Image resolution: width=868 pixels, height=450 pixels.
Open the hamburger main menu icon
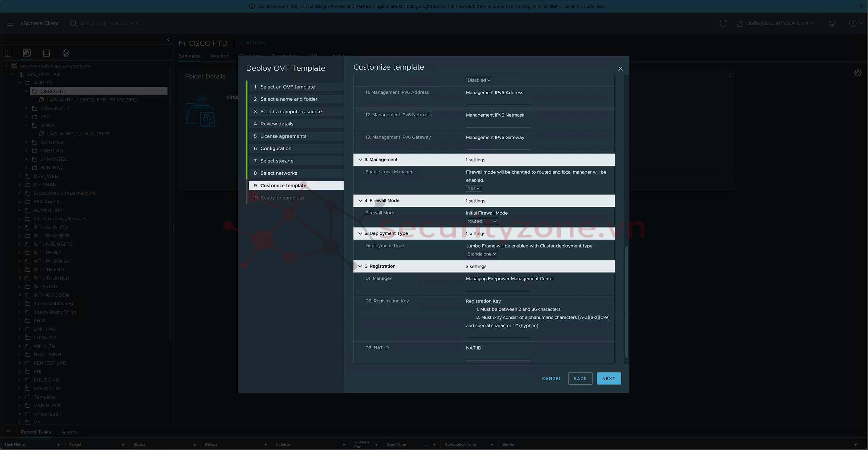point(10,23)
